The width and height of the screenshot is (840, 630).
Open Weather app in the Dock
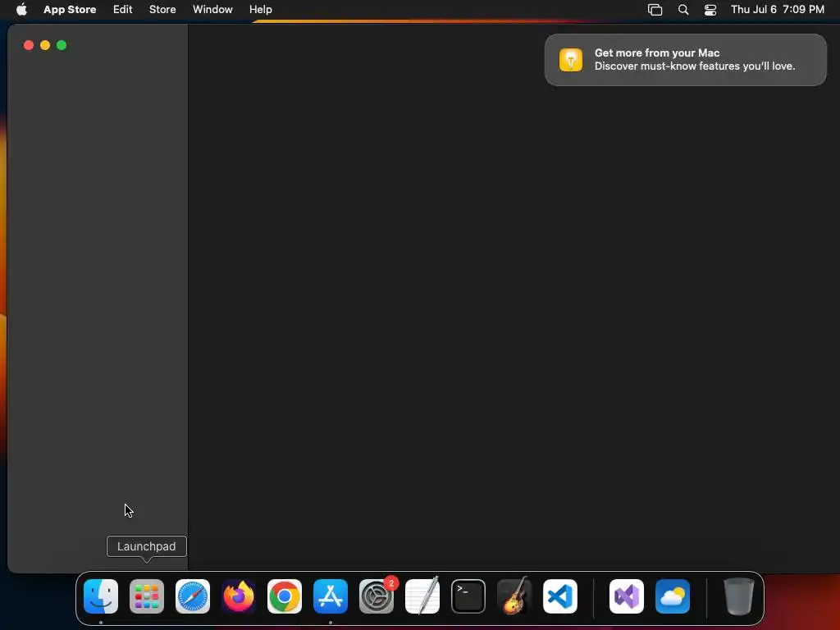(673, 596)
